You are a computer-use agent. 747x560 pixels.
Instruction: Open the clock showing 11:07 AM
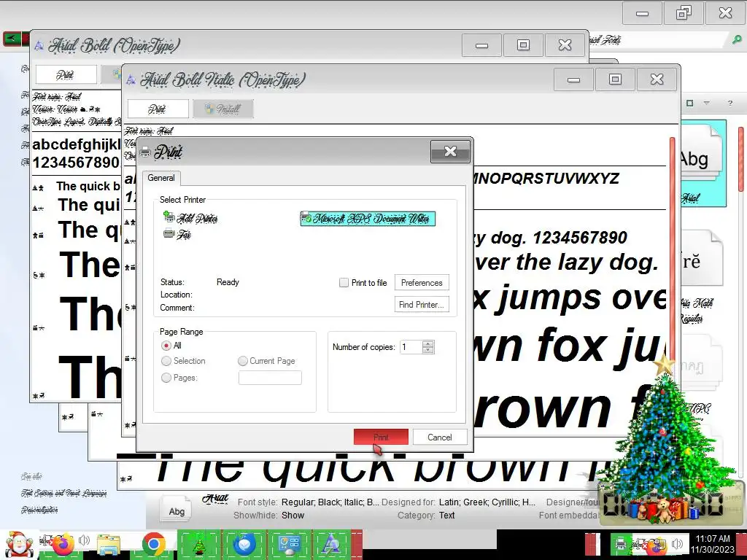(x=713, y=544)
